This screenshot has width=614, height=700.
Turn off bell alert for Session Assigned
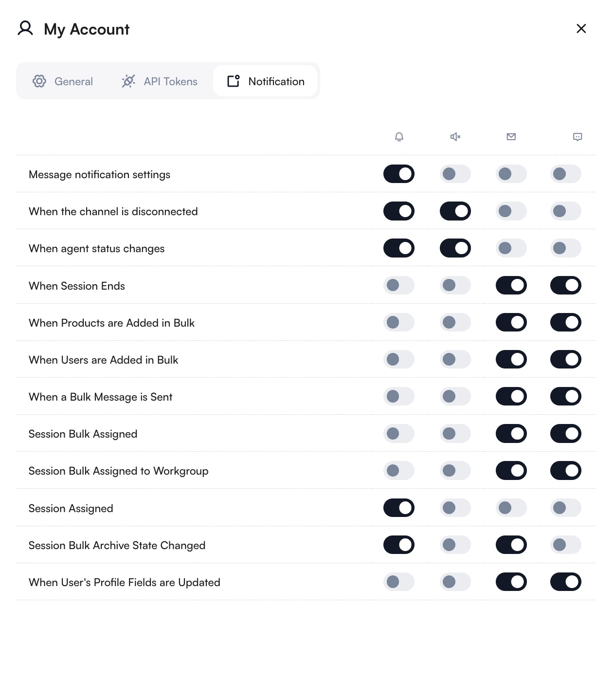tap(399, 508)
